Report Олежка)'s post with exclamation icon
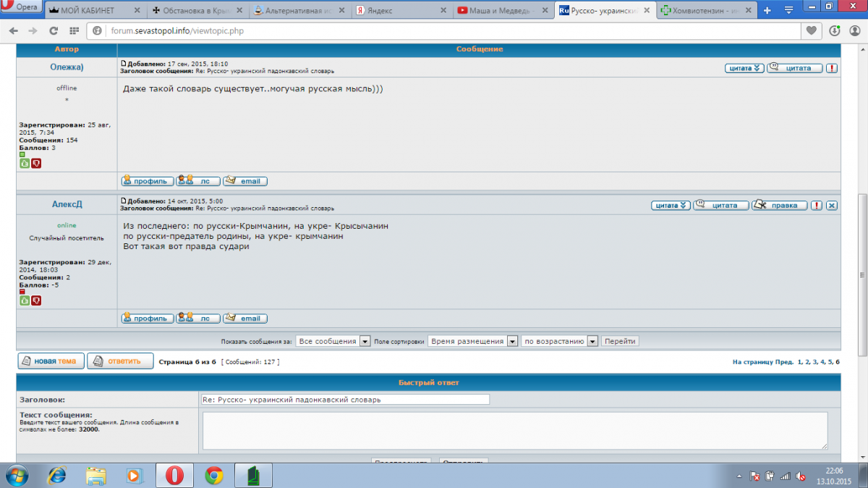 coord(832,68)
